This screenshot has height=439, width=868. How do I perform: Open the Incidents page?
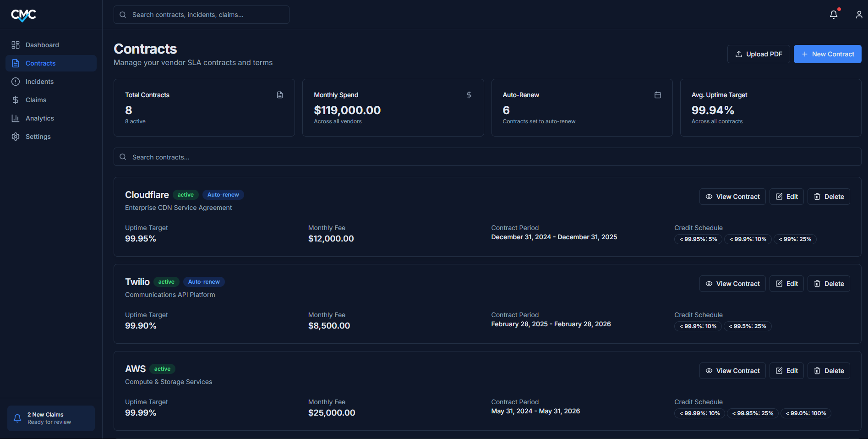(39, 82)
